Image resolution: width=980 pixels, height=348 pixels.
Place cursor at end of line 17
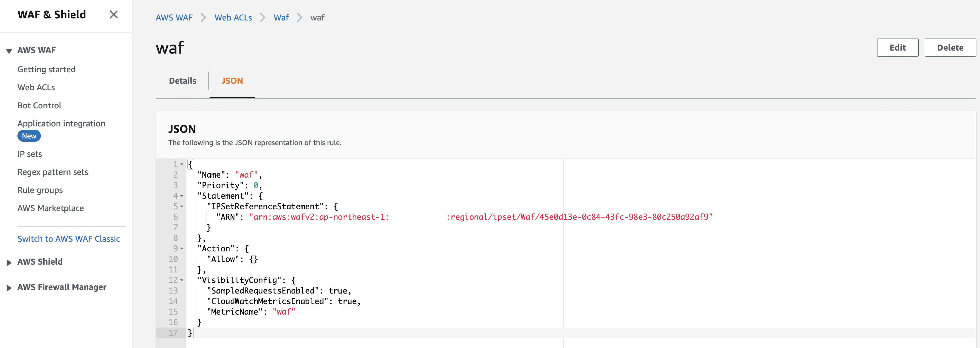point(194,333)
